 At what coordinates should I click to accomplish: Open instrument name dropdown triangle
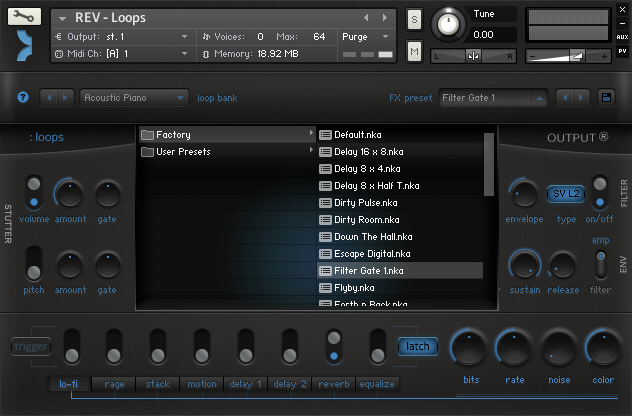click(62, 19)
